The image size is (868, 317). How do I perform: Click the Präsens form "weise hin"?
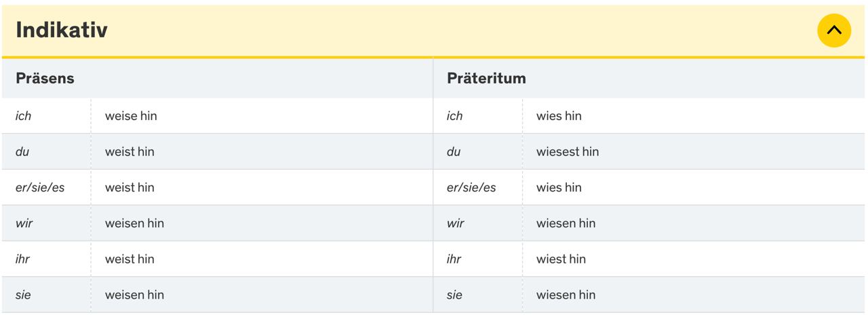pyautogui.click(x=131, y=116)
